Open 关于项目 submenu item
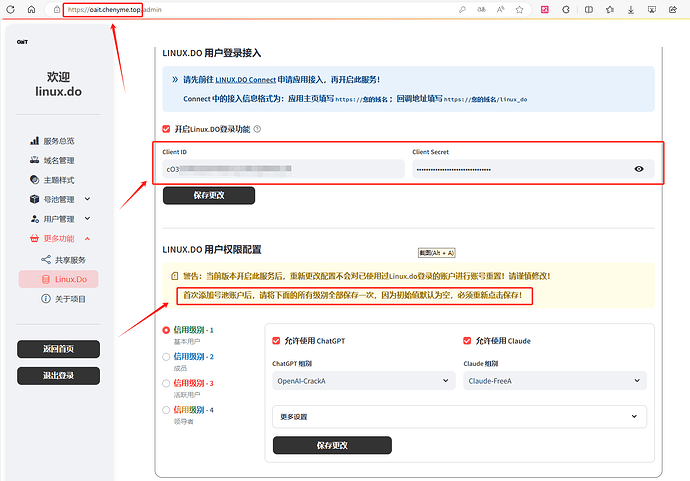Screen dimensions: 690x481 point(63,299)
